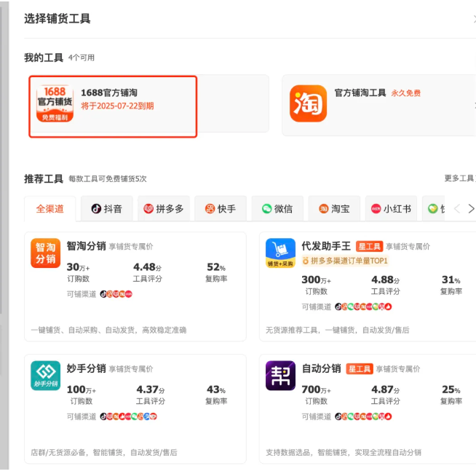476x474 pixels.
Task: Show next channel tabs with right chevron
Action: [x=471, y=209]
